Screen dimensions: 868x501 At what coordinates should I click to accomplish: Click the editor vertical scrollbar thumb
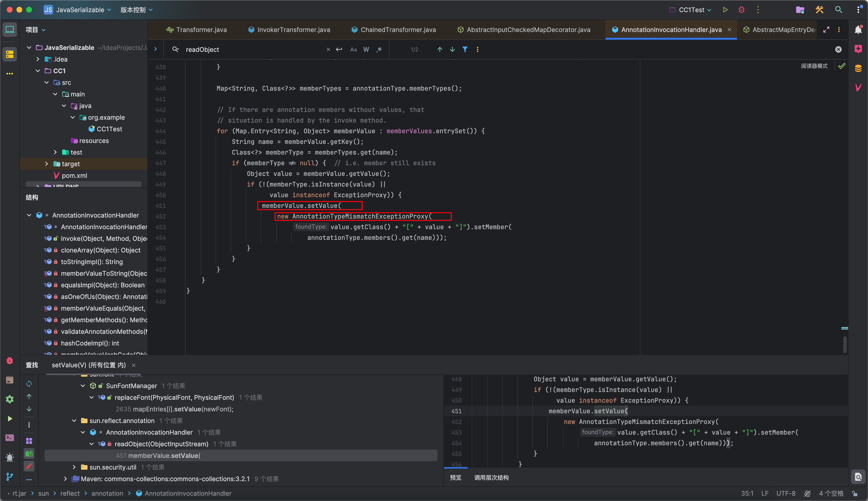pyautogui.click(x=845, y=344)
